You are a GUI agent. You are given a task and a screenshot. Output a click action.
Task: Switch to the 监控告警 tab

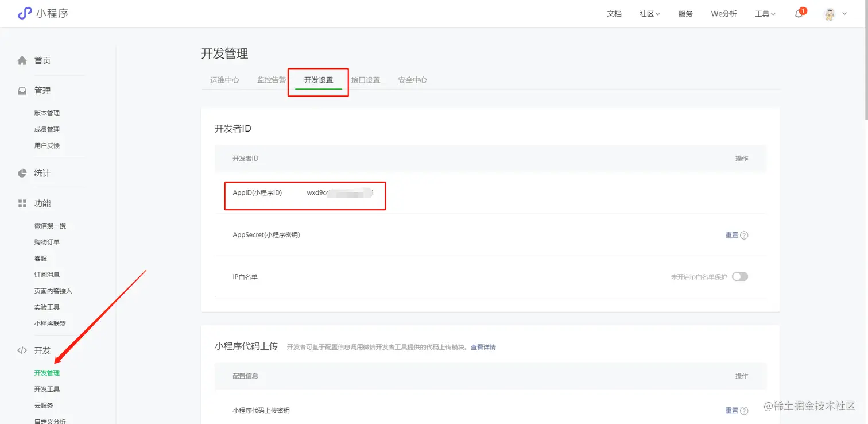click(x=272, y=80)
